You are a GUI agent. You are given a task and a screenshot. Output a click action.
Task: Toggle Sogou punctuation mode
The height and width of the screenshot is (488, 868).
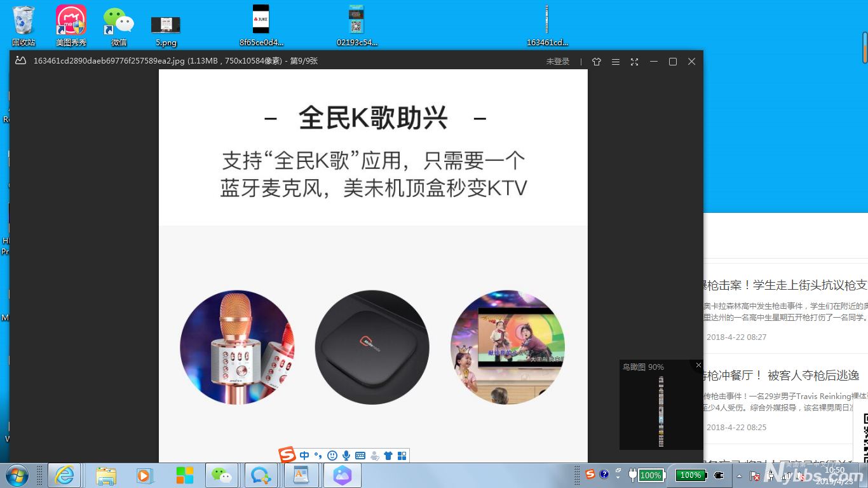click(x=318, y=456)
